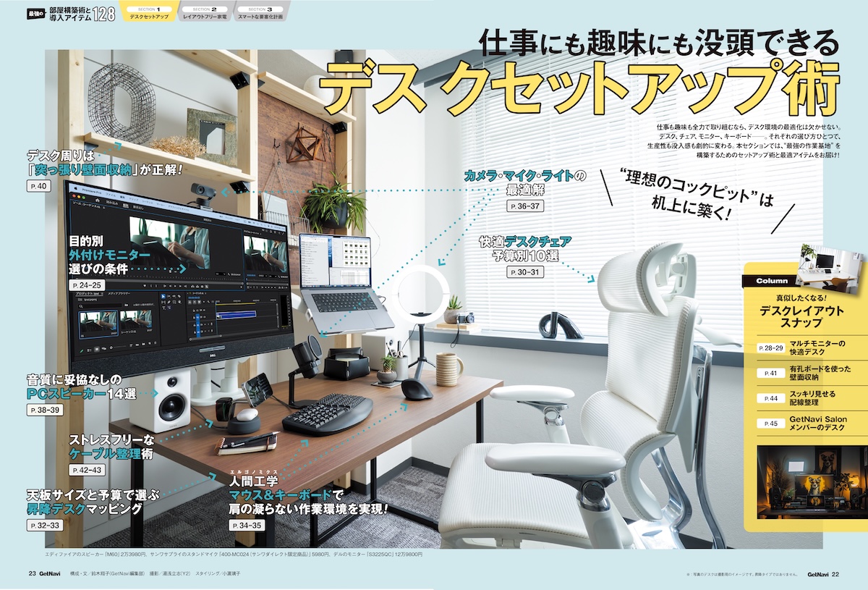The height and width of the screenshot is (590, 868).
Task: Open the P.24-25 external monitor page badge
Action: click(x=85, y=285)
